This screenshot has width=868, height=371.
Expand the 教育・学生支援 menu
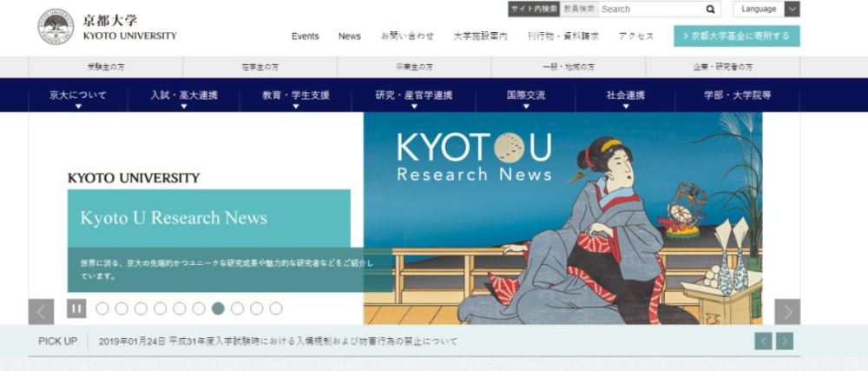296,96
